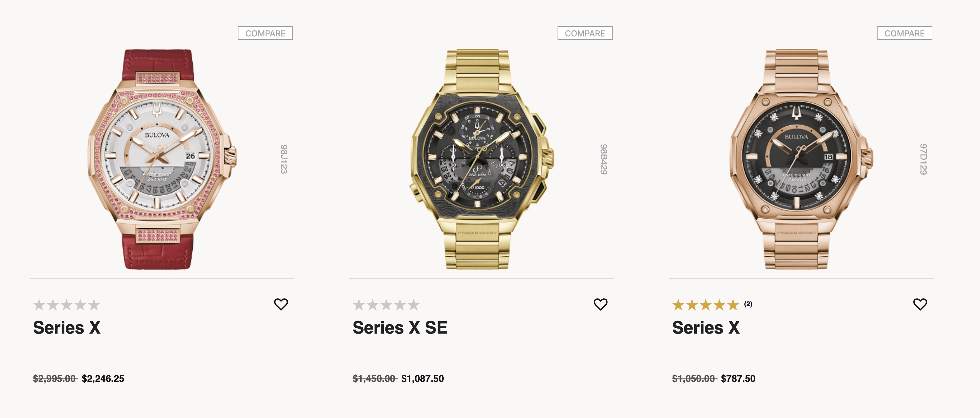Toggle Compare for the 98J123 watch
980x418 pixels.
pos(265,33)
